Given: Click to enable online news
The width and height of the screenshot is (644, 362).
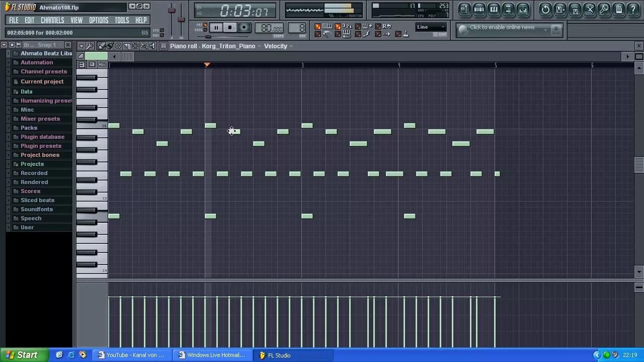Looking at the screenshot, I should 503,29.
